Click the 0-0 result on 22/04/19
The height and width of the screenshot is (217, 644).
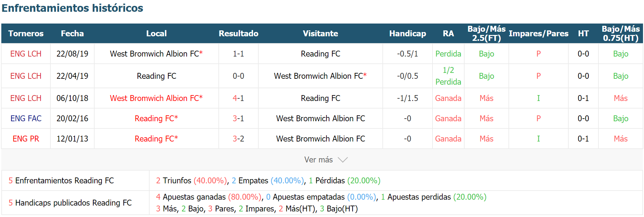click(238, 76)
